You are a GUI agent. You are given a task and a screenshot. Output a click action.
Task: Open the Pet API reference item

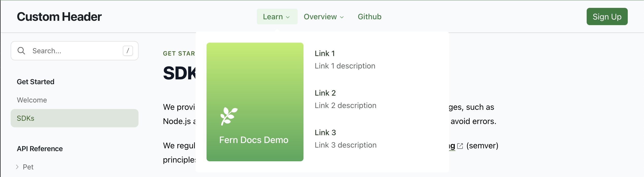(x=28, y=167)
